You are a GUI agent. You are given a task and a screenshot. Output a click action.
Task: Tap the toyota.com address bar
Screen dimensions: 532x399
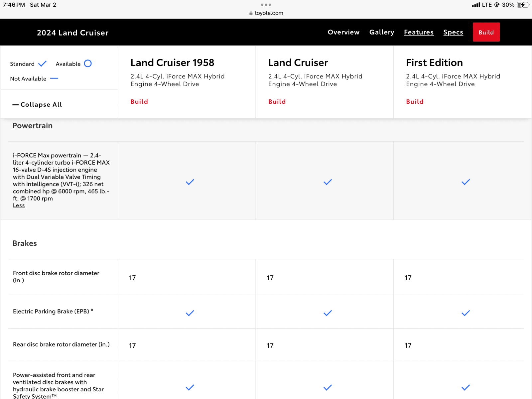pos(266,13)
